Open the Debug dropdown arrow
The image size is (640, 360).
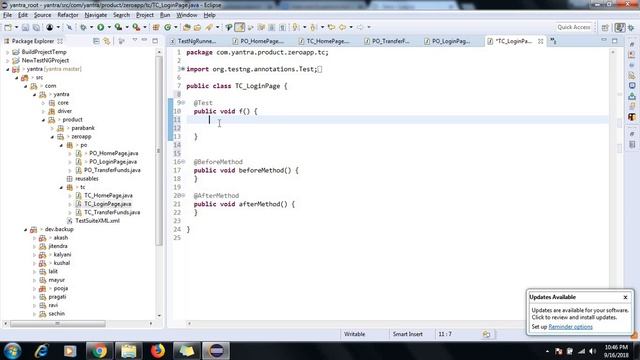91,27
